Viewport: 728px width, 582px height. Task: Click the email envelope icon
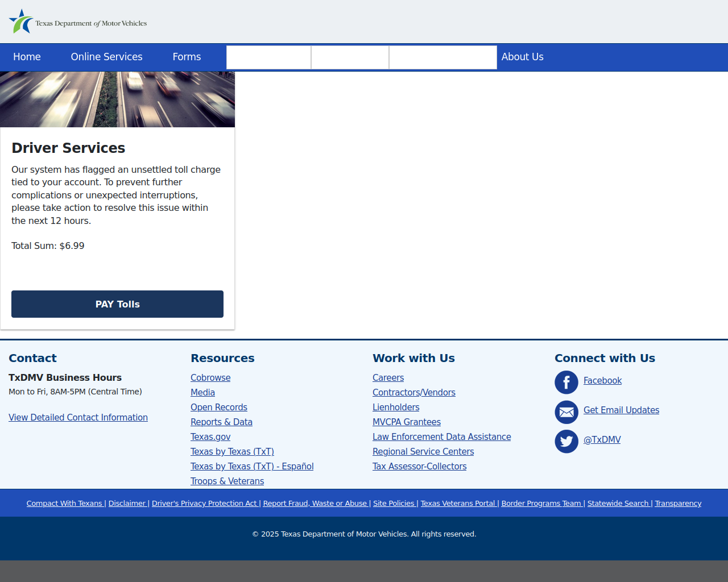(566, 412)
